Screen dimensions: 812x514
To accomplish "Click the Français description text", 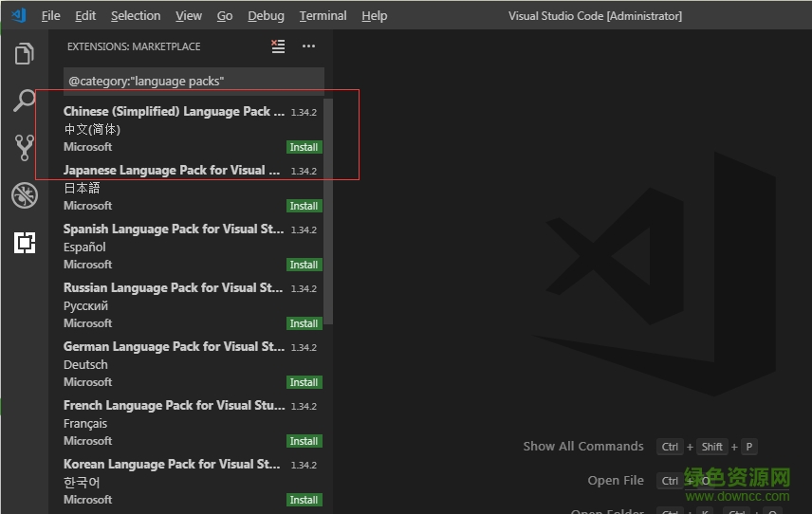I will (x=85, y=423).
